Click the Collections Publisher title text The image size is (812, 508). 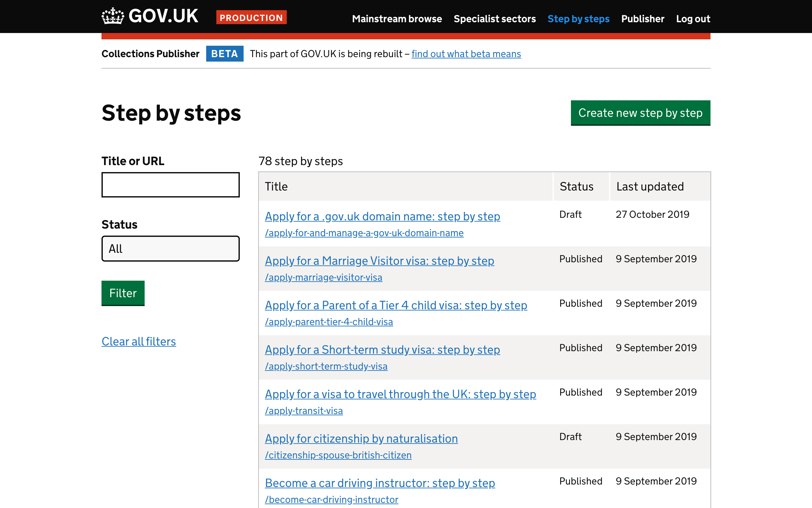[150, 54]
